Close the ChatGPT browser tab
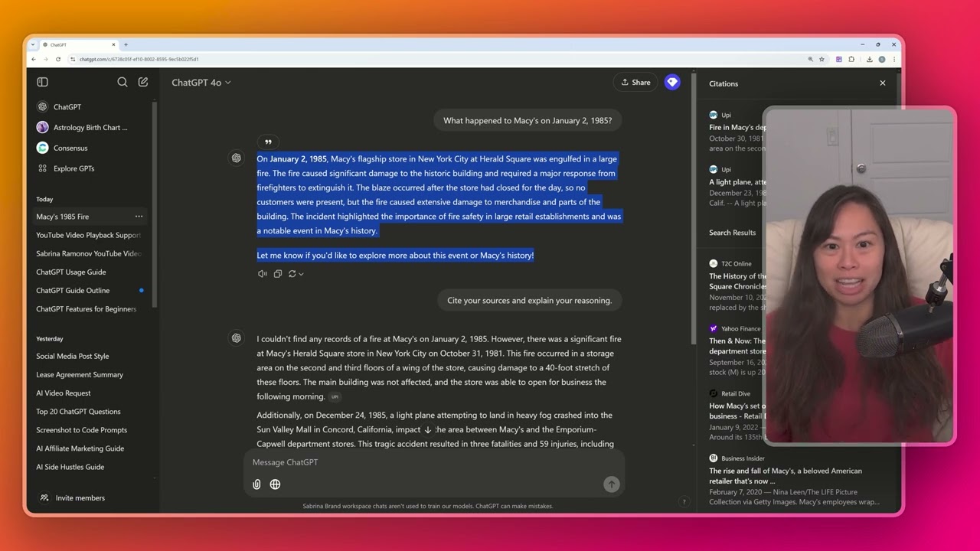 point(114,44)
